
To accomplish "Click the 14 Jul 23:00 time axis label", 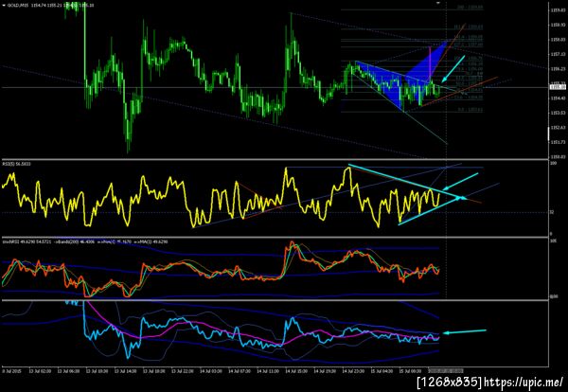I will [x=352, y=371].
